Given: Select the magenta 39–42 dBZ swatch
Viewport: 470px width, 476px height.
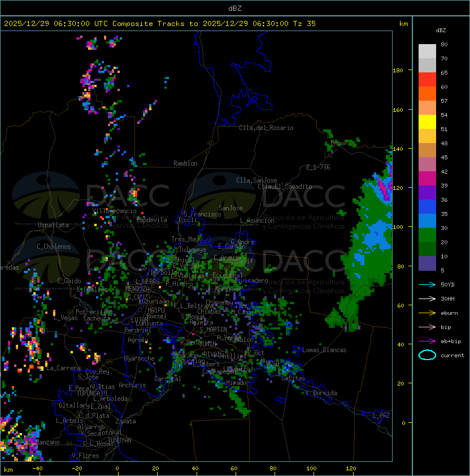Looking at the screenshot, I should [427, 179].
